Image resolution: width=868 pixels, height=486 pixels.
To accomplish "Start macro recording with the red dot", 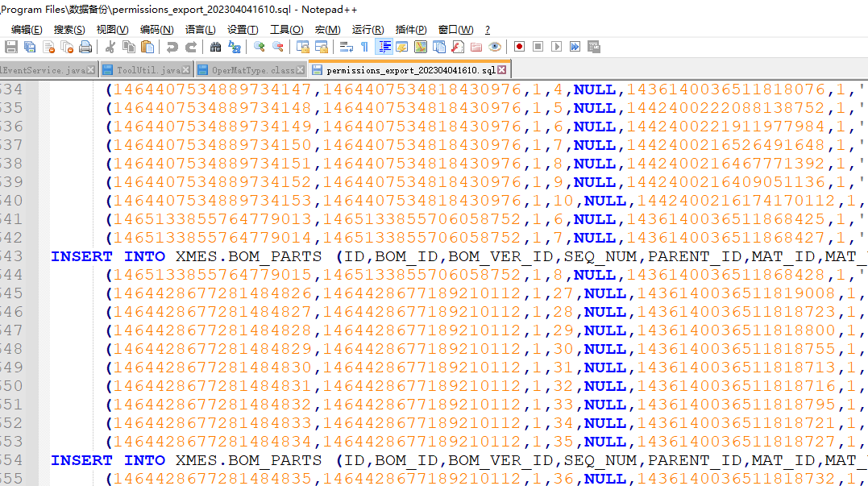I will tap(519, 47).
